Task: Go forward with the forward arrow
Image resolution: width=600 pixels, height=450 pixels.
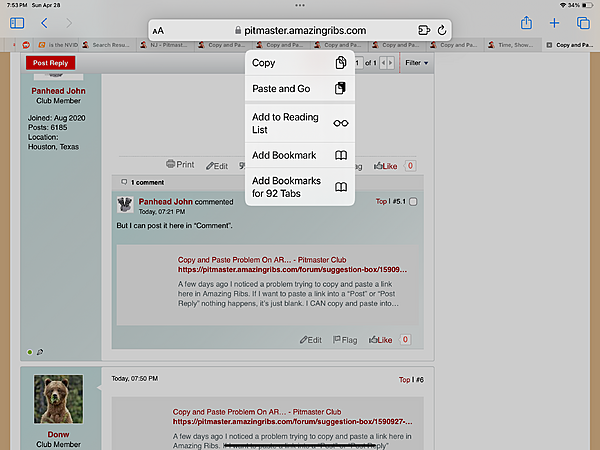Action: [69, 23]
